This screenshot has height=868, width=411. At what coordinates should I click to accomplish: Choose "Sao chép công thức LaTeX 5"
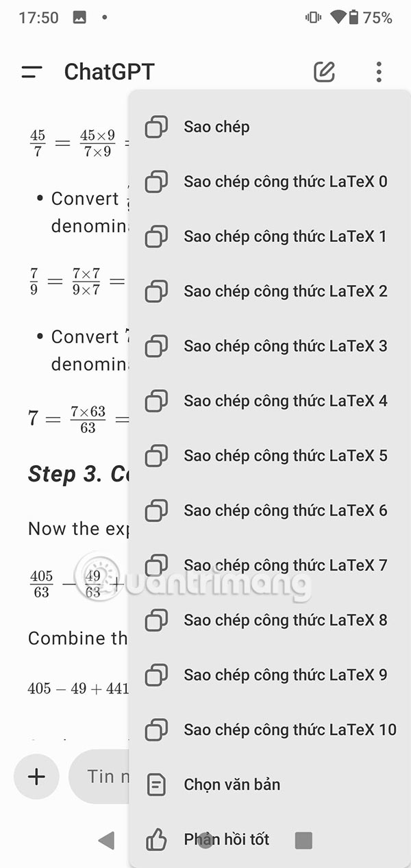[x=285, y=456]
